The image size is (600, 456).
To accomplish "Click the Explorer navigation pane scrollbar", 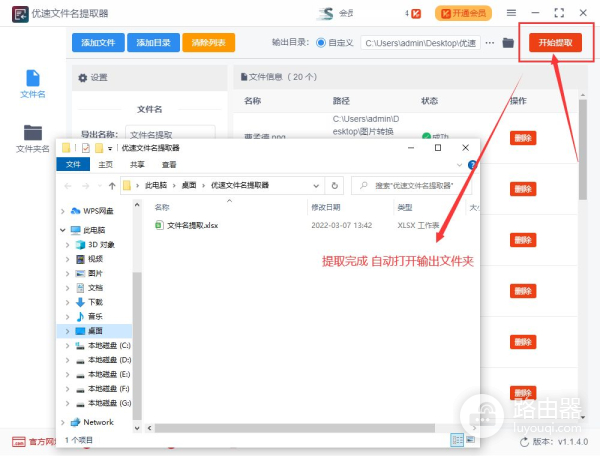I will [x=137, y=344].
